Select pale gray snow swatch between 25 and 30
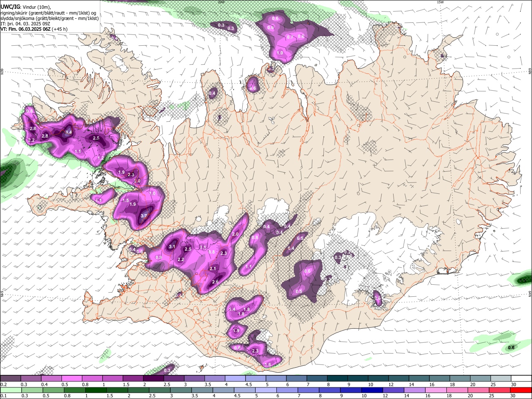The image size is (532, 399). coord(500,378)
